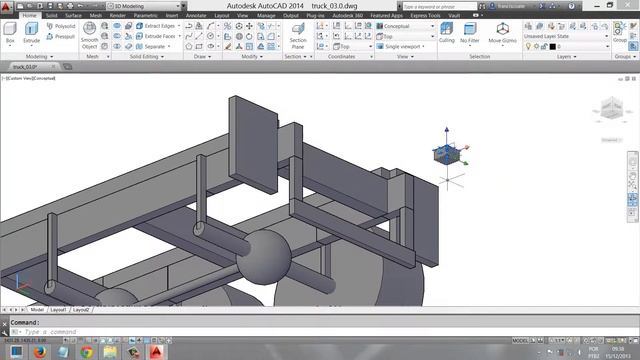Open the Express Tools ribbon tab

click(x=425, y=16)
